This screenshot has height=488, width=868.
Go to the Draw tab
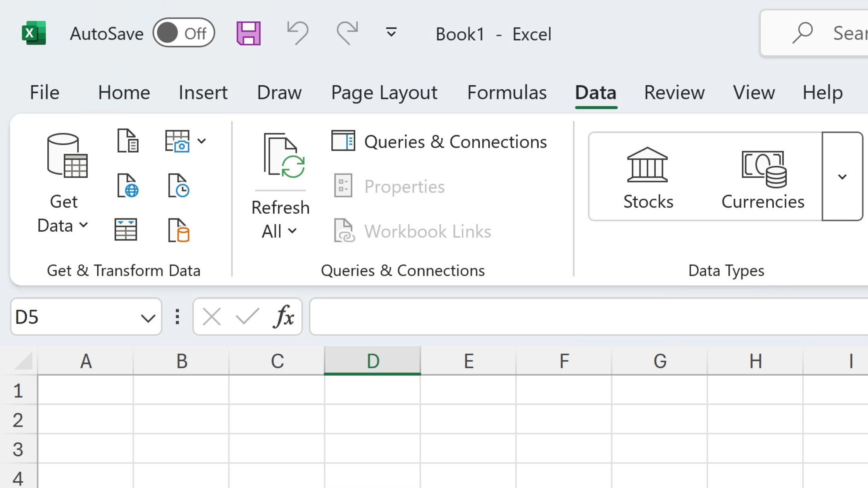coord(279,93)
